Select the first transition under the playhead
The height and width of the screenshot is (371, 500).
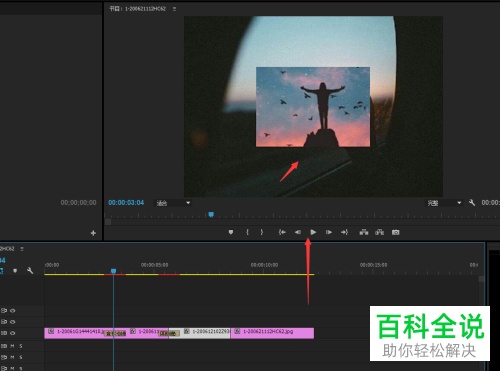pyautogui.click(x=115, y=334)
